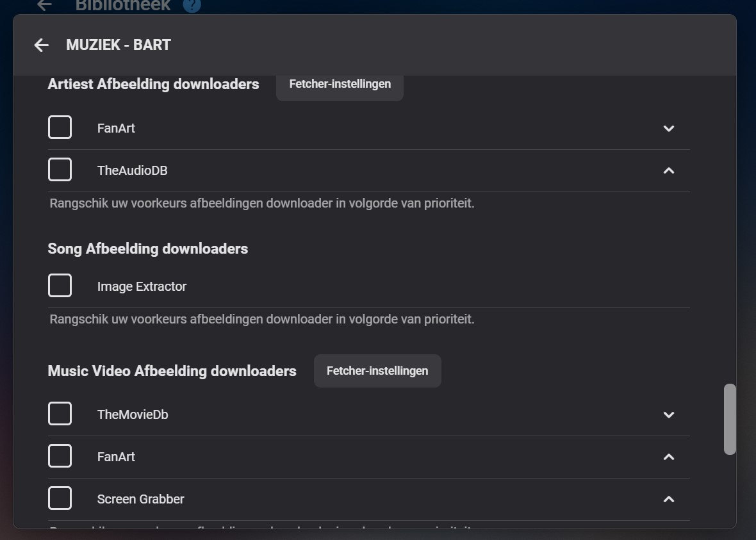
Task: Move music video FanArt downloader up
Action: pos(669,457)
